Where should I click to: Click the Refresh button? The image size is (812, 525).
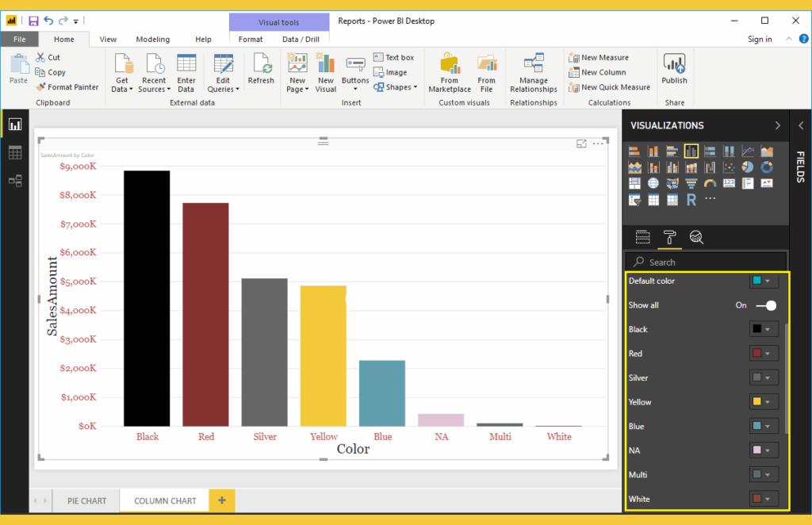pos(261,68)
